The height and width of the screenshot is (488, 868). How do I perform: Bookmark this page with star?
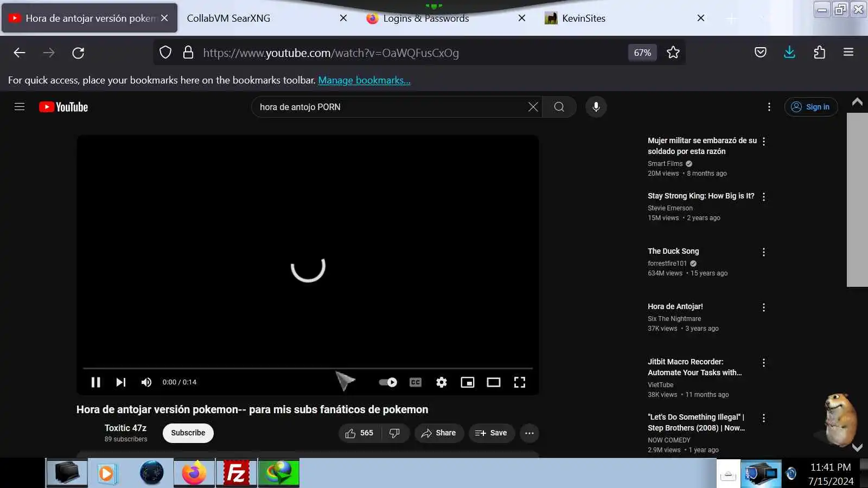pyautogui.click(x=673, y=53)
